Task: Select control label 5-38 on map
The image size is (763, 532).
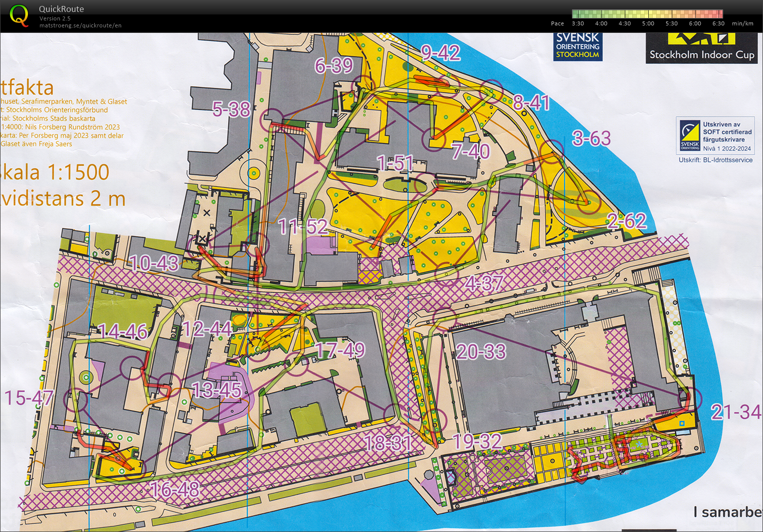Action: pyautogui.click(x=231, y=109)
